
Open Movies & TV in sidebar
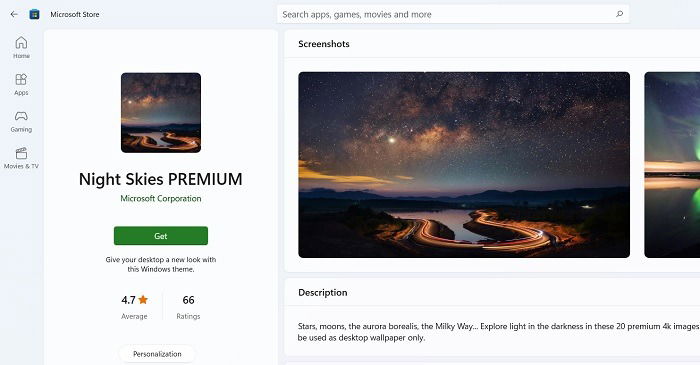[x=21, y=158]
